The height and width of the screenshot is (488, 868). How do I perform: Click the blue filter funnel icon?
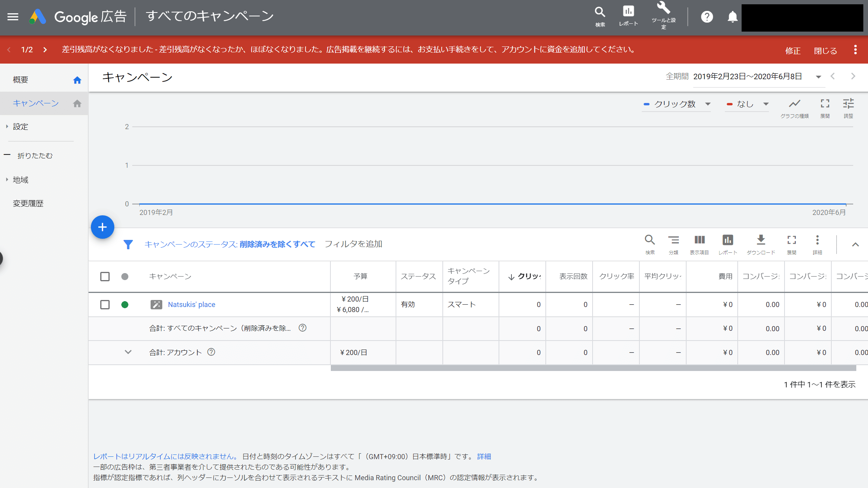[x=128, y=244]
